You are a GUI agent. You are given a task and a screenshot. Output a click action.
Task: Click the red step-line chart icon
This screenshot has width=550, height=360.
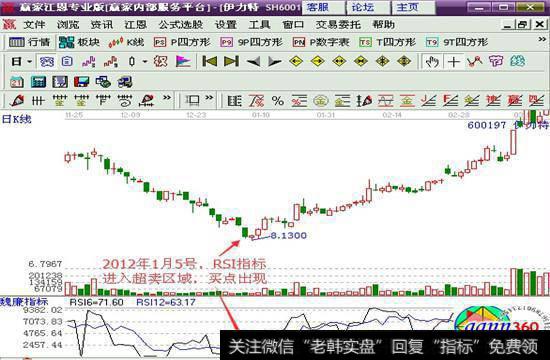tap(110, 62)
